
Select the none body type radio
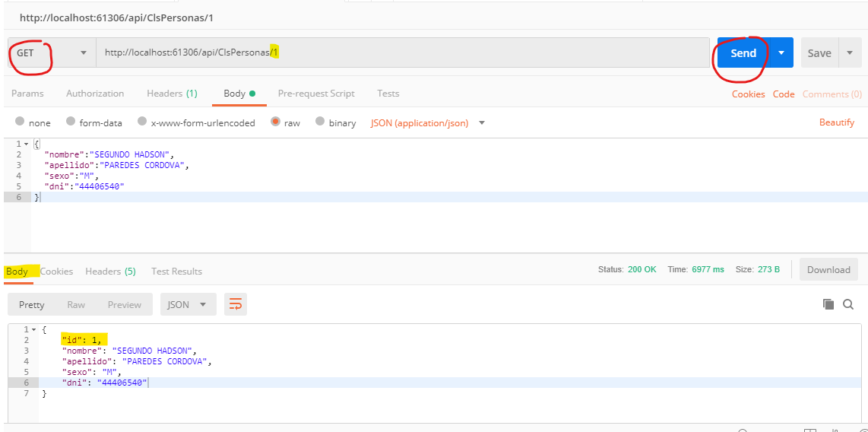(x=20, y=121)
